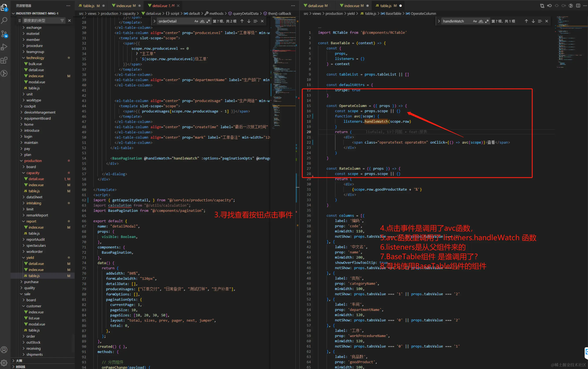Click Split Editor Right icon in right group
This screenshot has width=588, height=369.
click(x=578, y=6)
